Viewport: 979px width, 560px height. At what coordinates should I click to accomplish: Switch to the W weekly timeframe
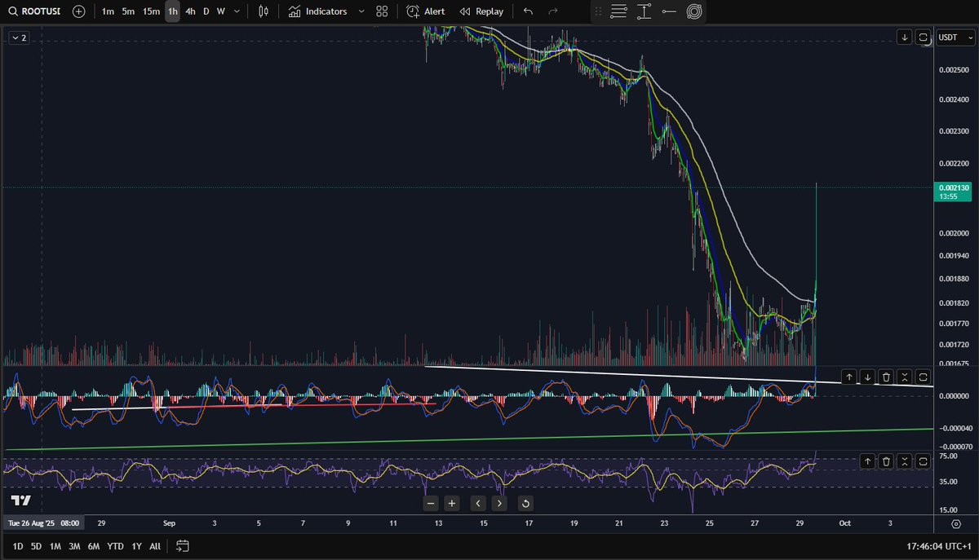point(220,11)
